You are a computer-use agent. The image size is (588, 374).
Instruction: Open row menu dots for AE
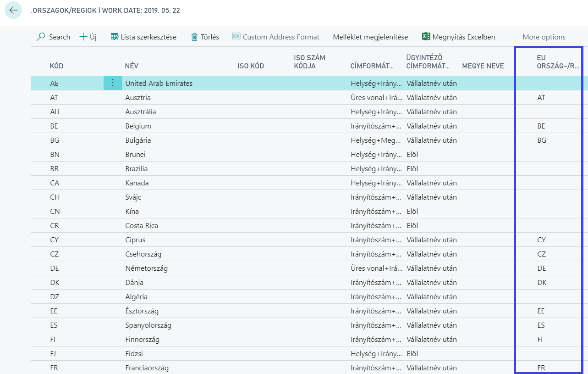coord(113,83)
